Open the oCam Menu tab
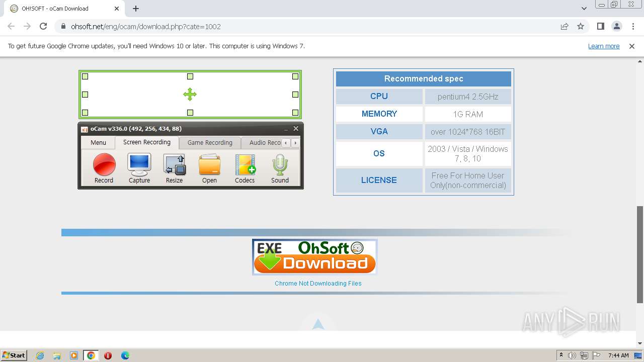Screen dimensions: 644x362 98,143
